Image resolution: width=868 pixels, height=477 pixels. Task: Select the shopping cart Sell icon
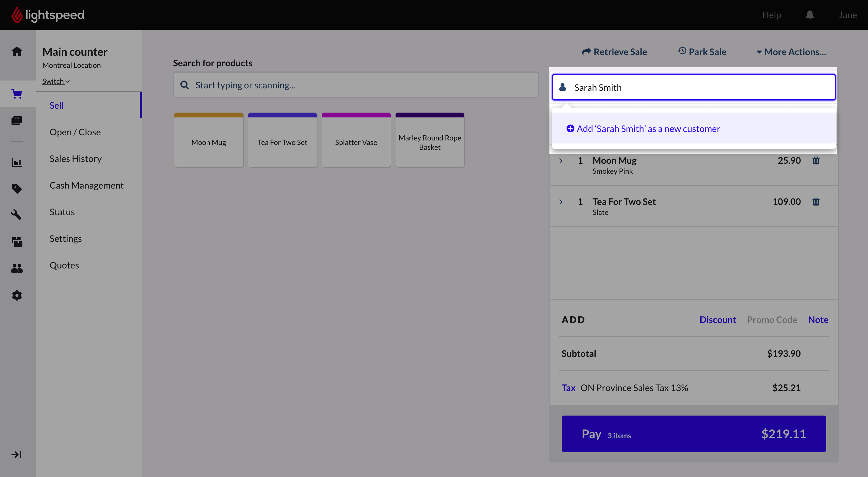pyautogui.click(x=17, y=94)
